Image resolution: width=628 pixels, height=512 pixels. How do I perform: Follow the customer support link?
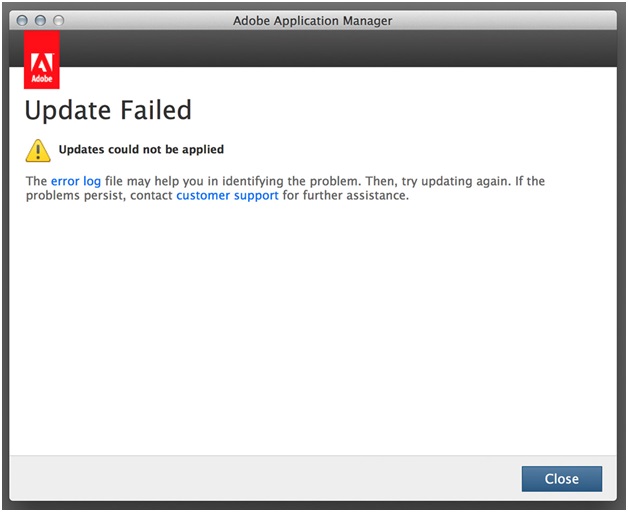click(x=227, y=196)
